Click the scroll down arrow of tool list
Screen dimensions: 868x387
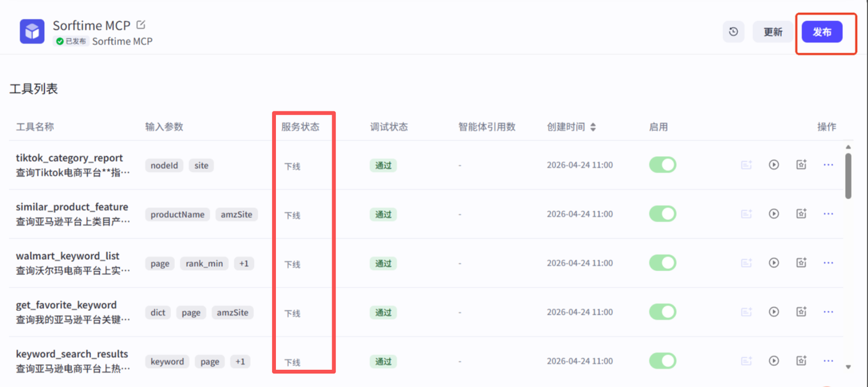848,367
